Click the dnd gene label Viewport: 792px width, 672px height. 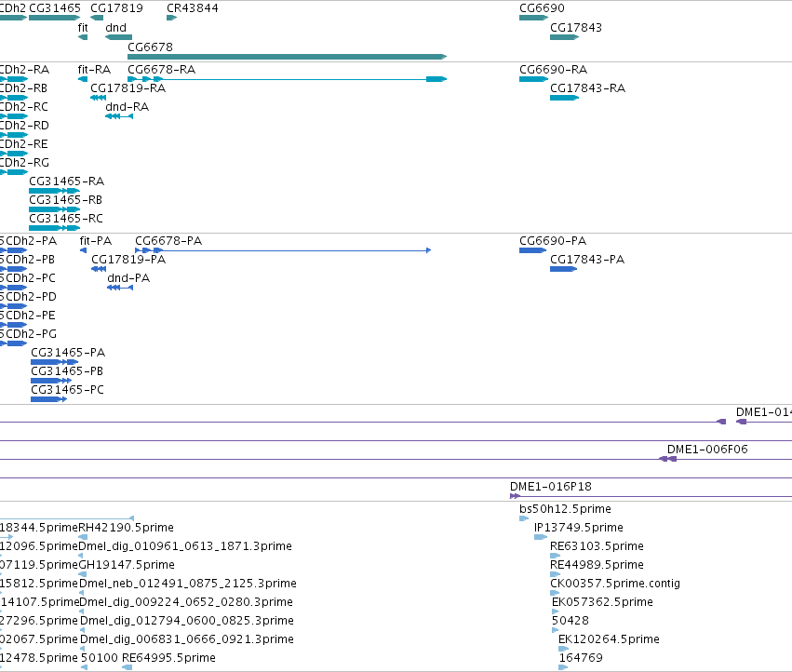tap(115, 28)
